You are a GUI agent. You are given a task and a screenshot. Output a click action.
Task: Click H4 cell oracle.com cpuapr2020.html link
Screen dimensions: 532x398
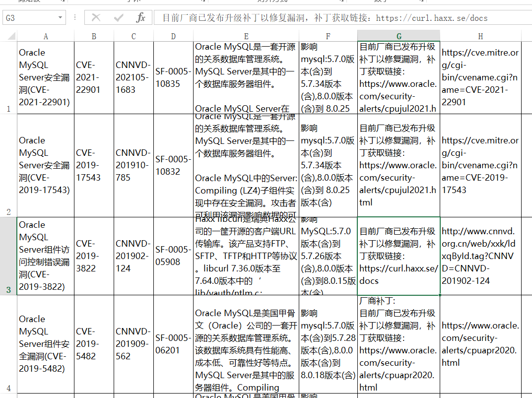click(x=480, y=344)
